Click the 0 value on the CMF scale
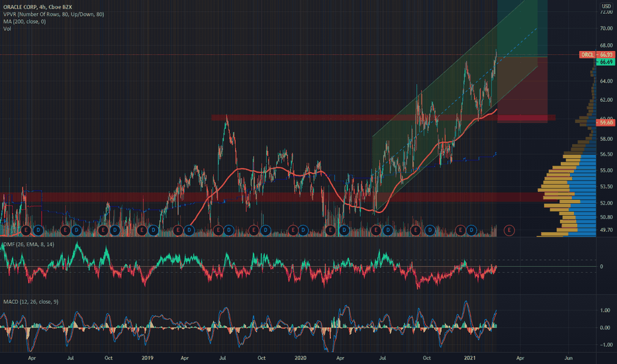Image resolution: width=617 pixels, height=364 pixels. pos(601,267)
